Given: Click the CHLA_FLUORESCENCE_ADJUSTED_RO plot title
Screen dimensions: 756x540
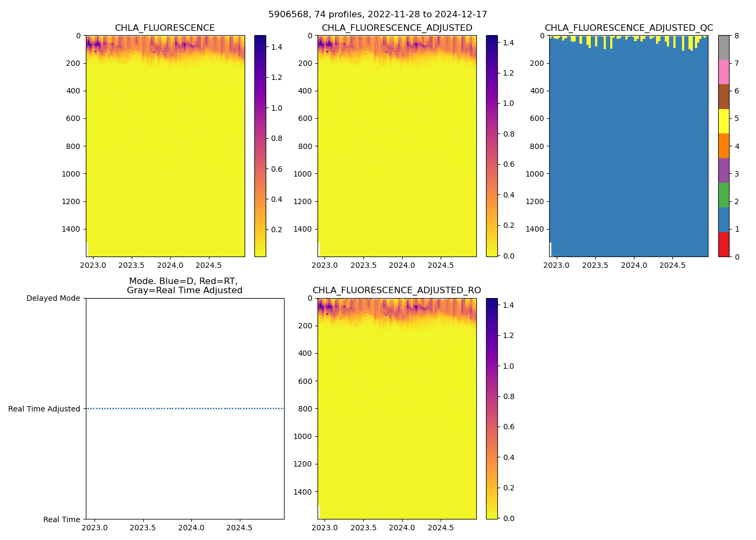Looking at the screenshot, I should [x=397, y=291].
